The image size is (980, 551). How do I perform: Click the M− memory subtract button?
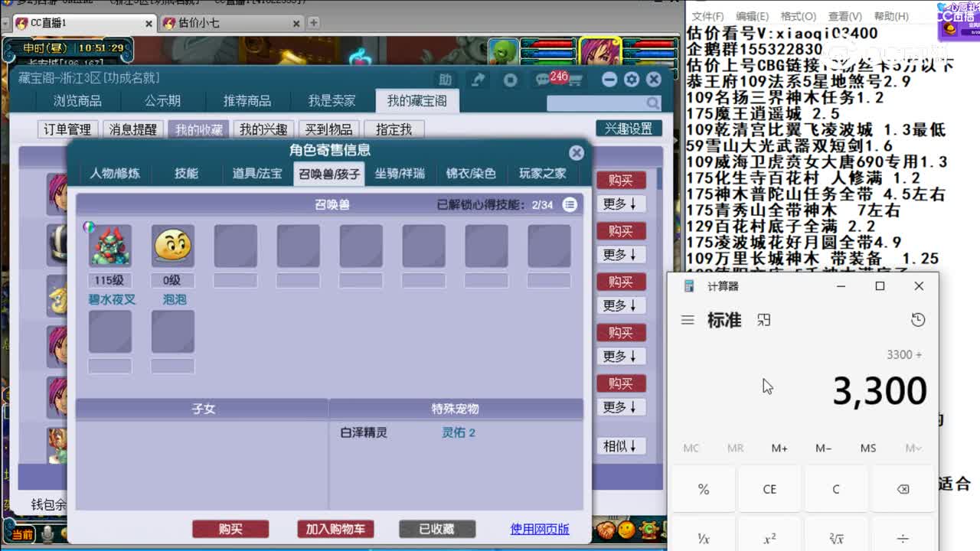[824, 448]
